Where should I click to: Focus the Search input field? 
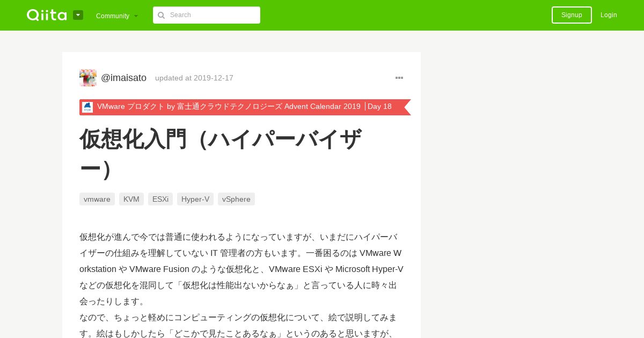[x=207, y=15]
